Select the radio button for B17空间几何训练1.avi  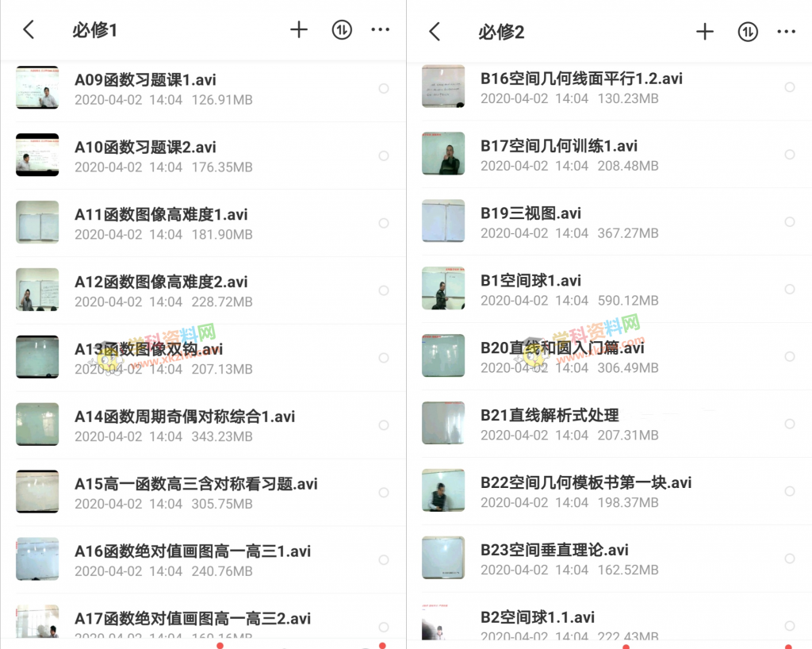pos(790,155)
